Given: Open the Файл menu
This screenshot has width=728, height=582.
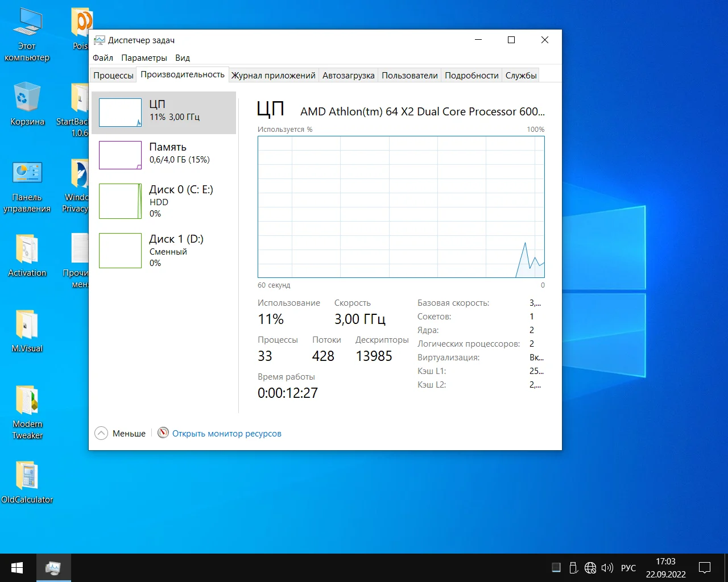Looking at the screenshot, I should (x=103, y=58).
